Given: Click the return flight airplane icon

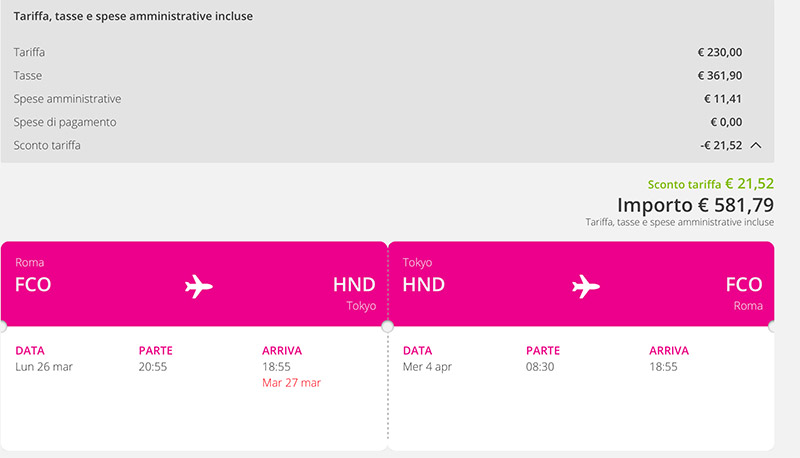Looking at the screenshot, I should pyautogui.click(x=585, y=286).
